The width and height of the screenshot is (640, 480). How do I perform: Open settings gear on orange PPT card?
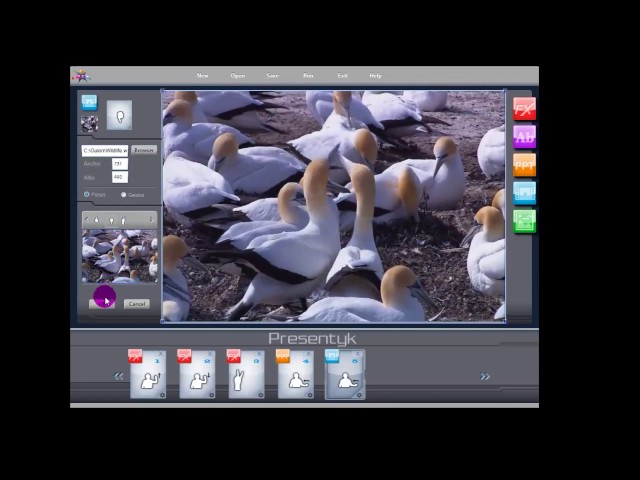[x=310, y=395]
